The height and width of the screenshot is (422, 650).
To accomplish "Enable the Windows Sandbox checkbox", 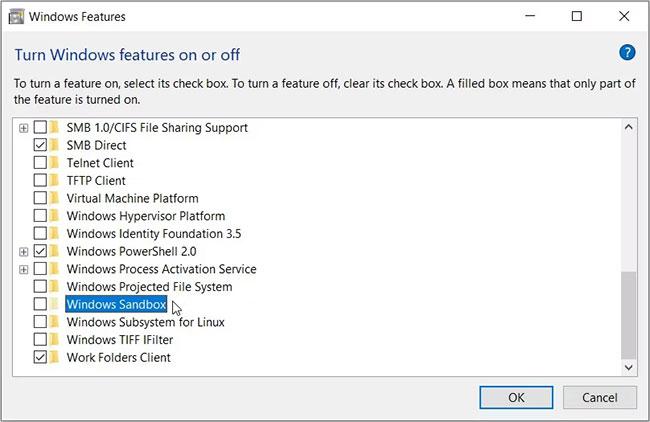I will (x=40, y=304).
